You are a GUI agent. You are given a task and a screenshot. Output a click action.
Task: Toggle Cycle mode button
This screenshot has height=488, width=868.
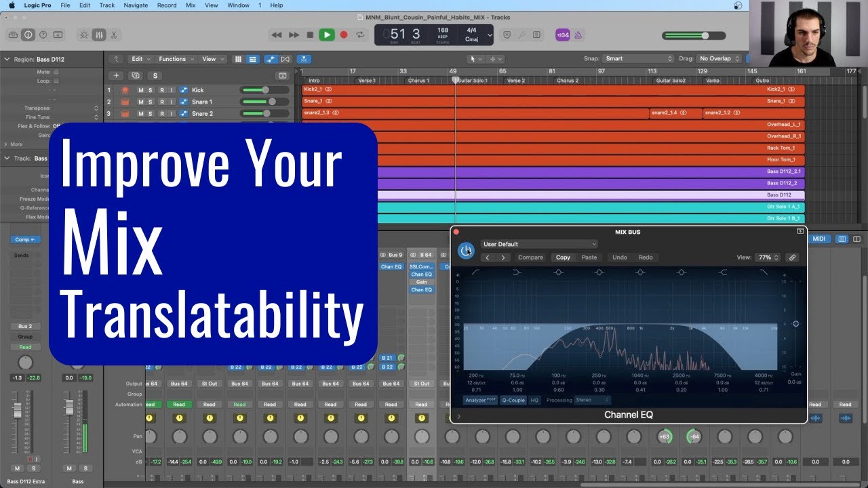(x=360, y=35)
